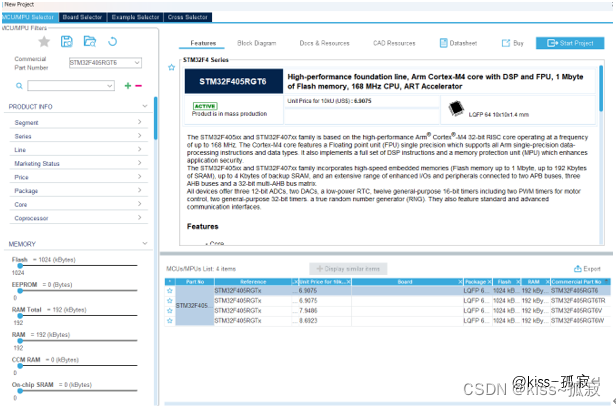This screenshot has width=616, height=406.
Task: Click the filter panel vertical scrollbar
Action: pyautogui.click(x=156, y=118)
